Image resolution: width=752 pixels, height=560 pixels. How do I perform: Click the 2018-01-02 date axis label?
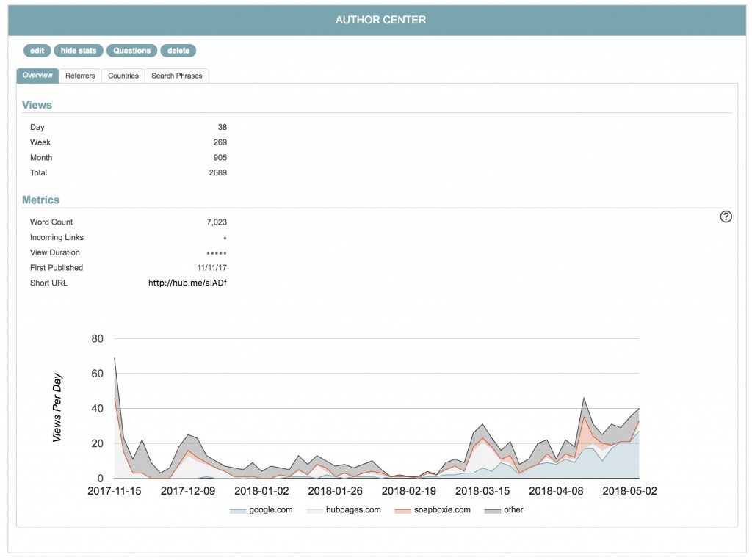pyautogui.click(x=261, y=491)
